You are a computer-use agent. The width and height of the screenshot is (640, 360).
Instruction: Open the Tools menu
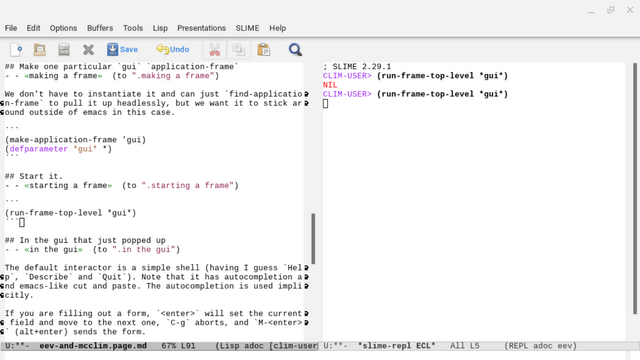click(x=133, y=28)
